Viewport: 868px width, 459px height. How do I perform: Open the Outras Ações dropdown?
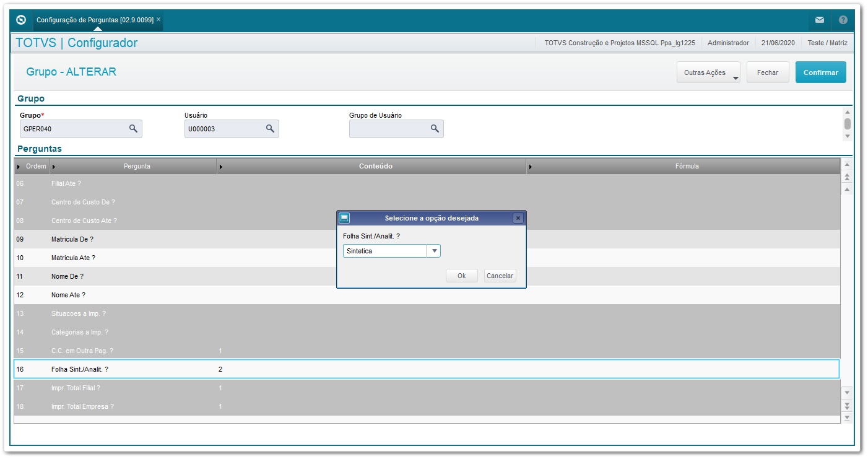tap(709, 72)
